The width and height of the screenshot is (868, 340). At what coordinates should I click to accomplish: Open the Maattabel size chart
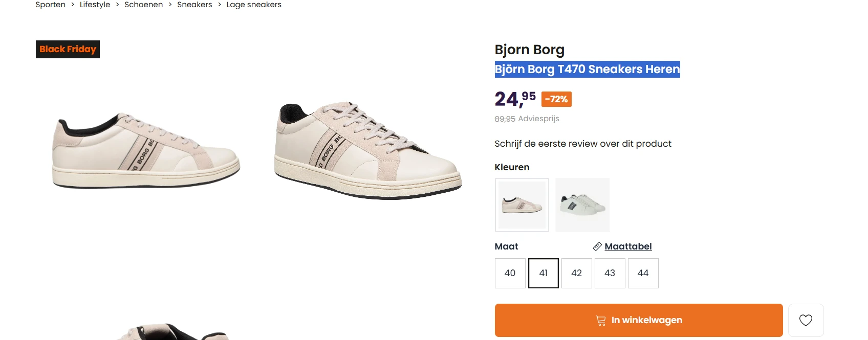pos(628,246)
